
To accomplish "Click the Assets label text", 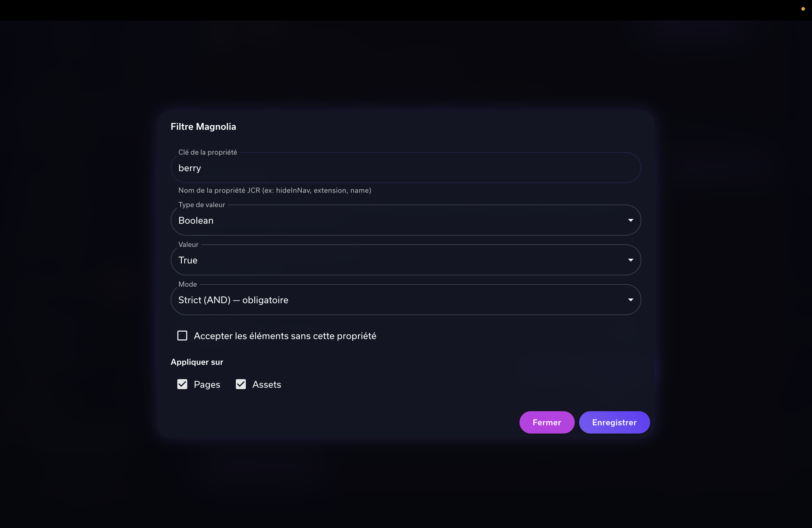I will point(267,384).
